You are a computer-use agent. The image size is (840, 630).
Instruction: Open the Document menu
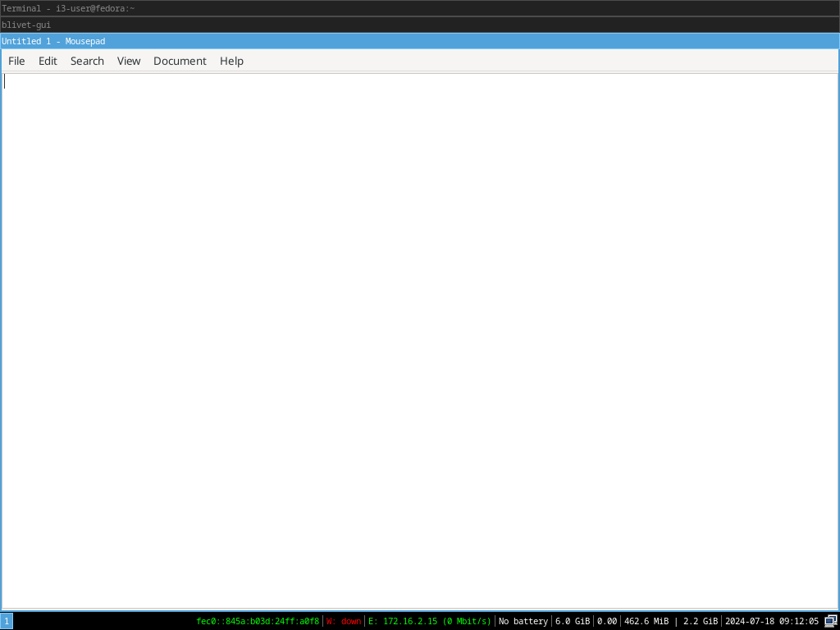click(x=180, y=61)
